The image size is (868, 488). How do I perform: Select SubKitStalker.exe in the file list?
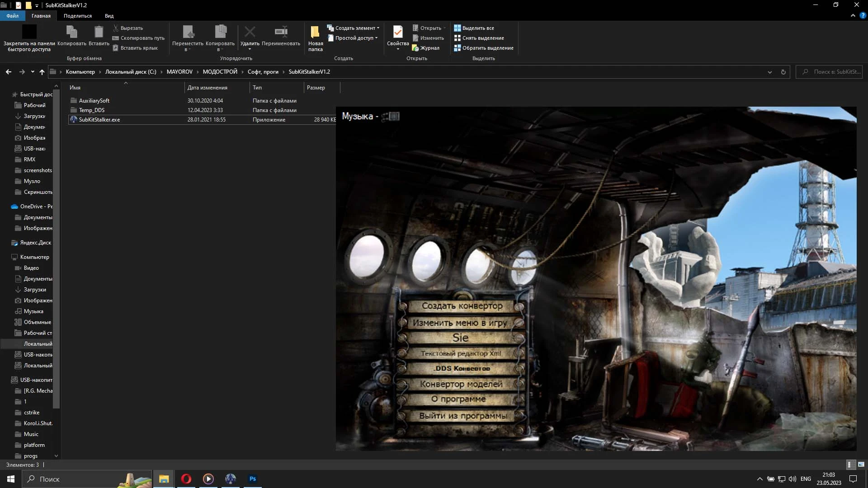99,119
